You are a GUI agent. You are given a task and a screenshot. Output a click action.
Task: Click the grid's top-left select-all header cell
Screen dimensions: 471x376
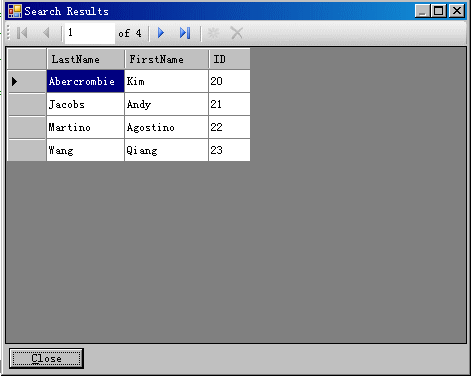(27, 59)
